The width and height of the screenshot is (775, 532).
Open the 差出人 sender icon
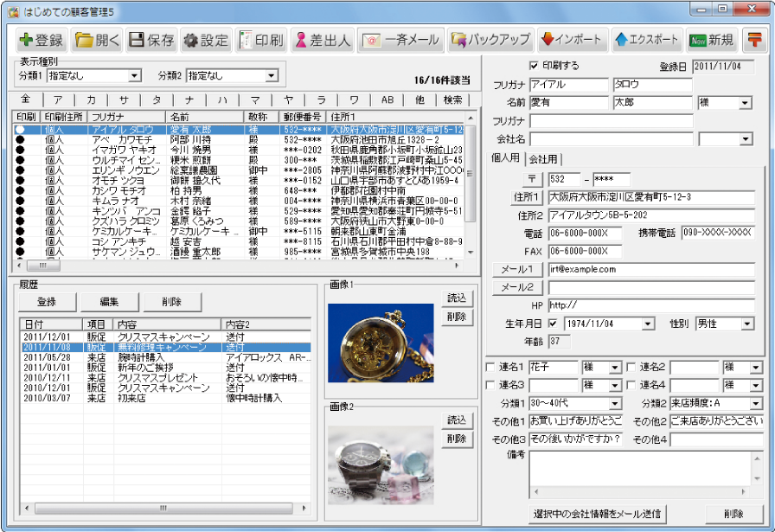pyautogui.click(x=321, y=40)
